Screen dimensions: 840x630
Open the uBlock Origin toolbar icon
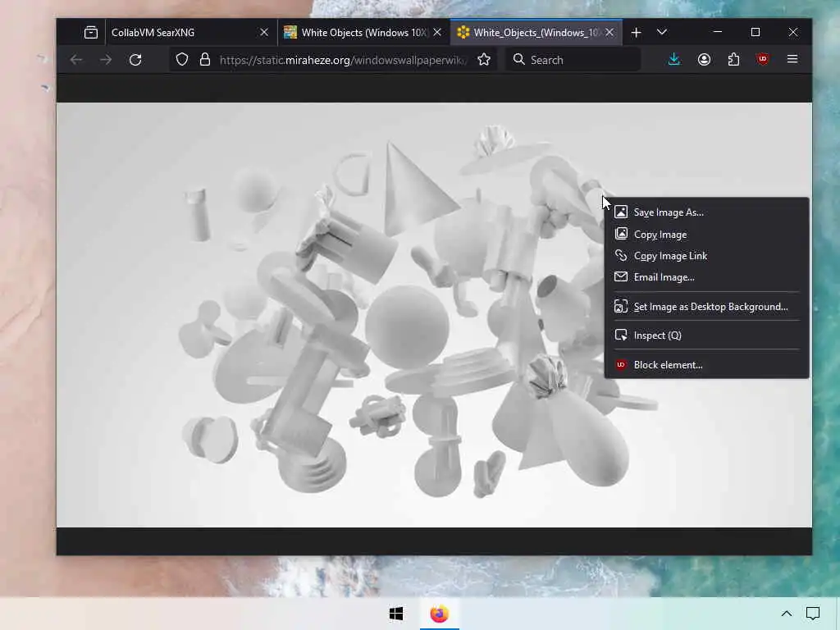click(x=763, y=59)
